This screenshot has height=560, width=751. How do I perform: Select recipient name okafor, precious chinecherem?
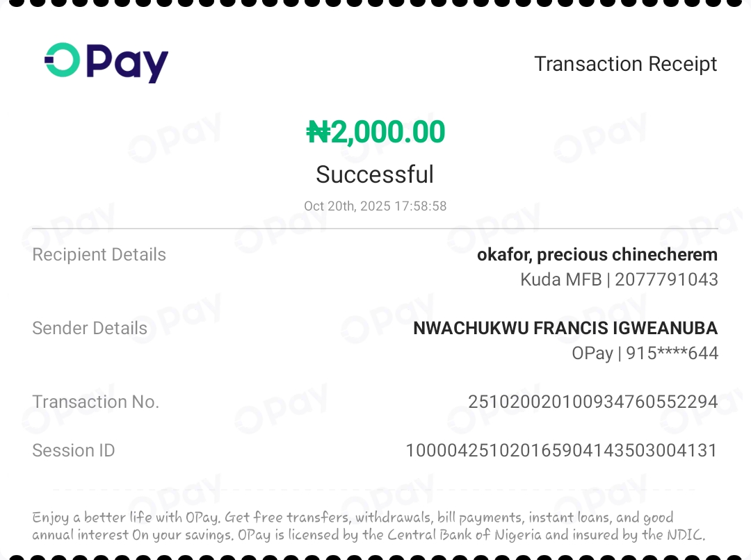point(597,255)
